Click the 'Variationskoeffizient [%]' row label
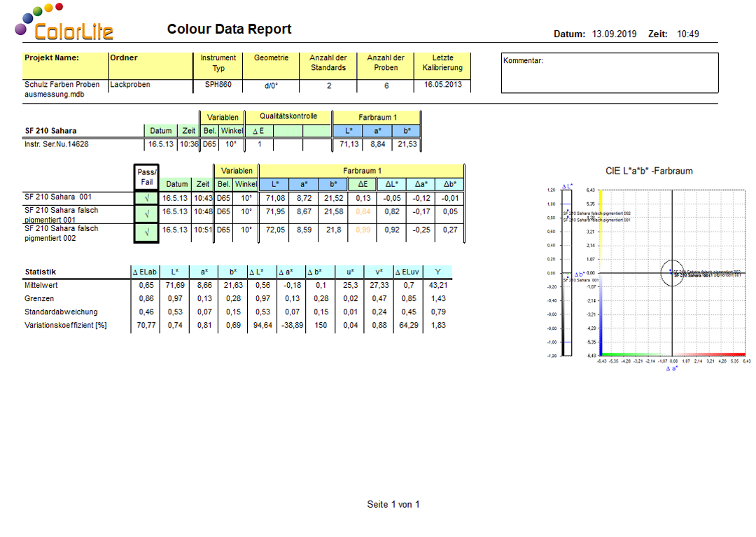The height and width of the screenshot is (537, 756). tap(66, 326)
